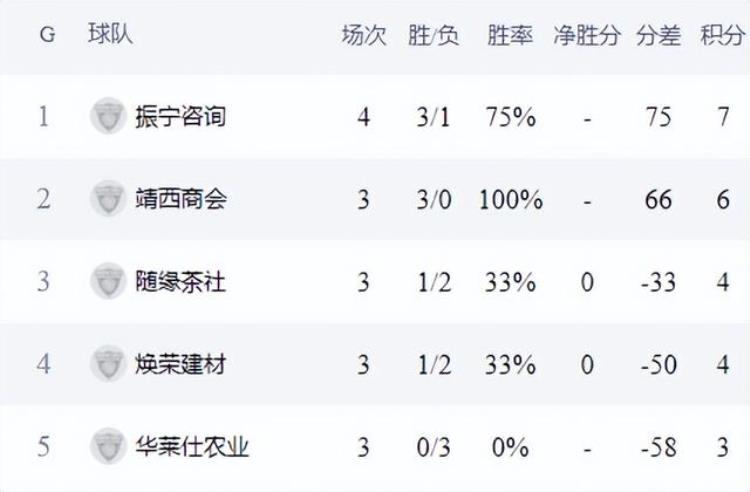Click 振宁咨询's 3/1 win-loss record

click(433, 117)
